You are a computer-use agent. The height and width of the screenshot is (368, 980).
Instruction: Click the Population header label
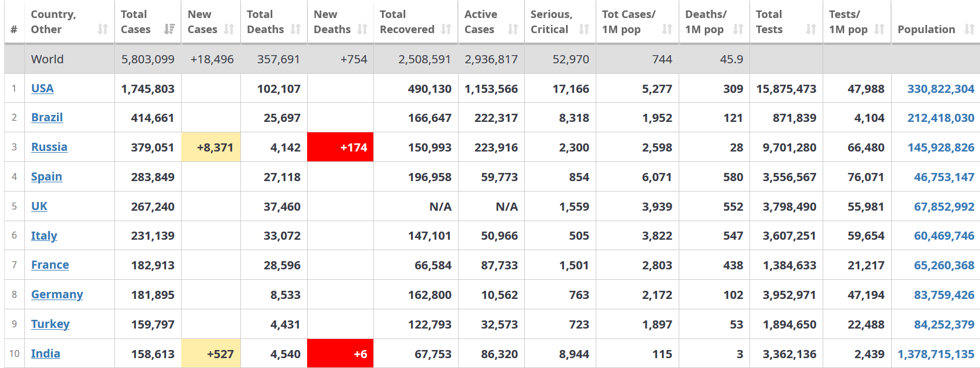[926, 29]
